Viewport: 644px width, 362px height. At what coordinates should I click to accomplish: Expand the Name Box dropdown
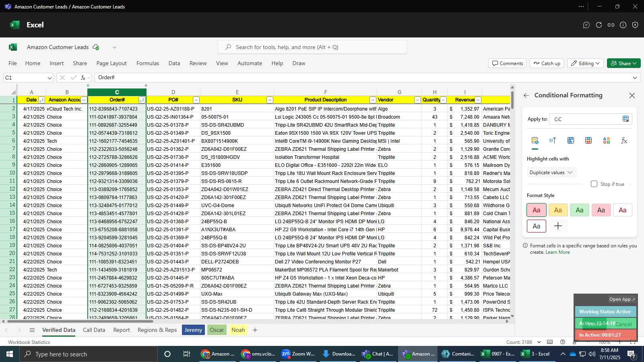50,78
